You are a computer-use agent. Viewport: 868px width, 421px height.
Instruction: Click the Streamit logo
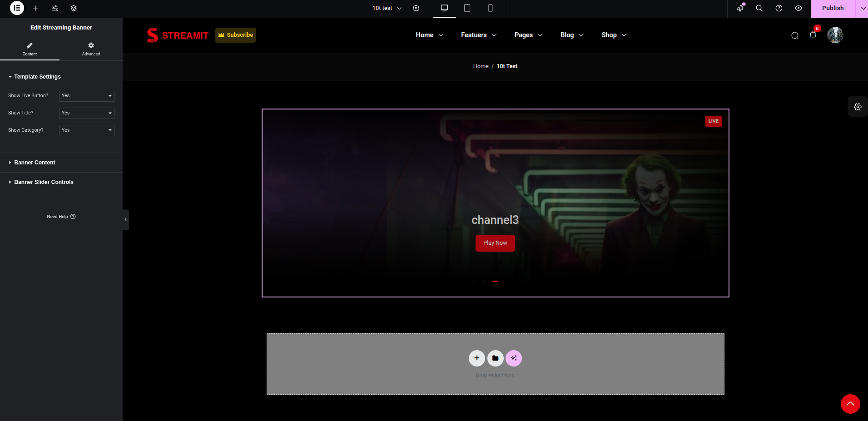click(x=178, y=35)
